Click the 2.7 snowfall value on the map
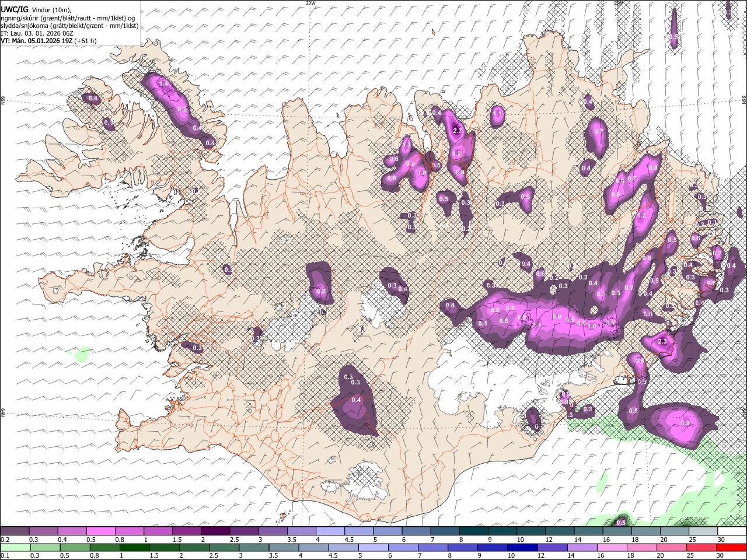Screen dimensions: 747x560 tap(458, 131)
